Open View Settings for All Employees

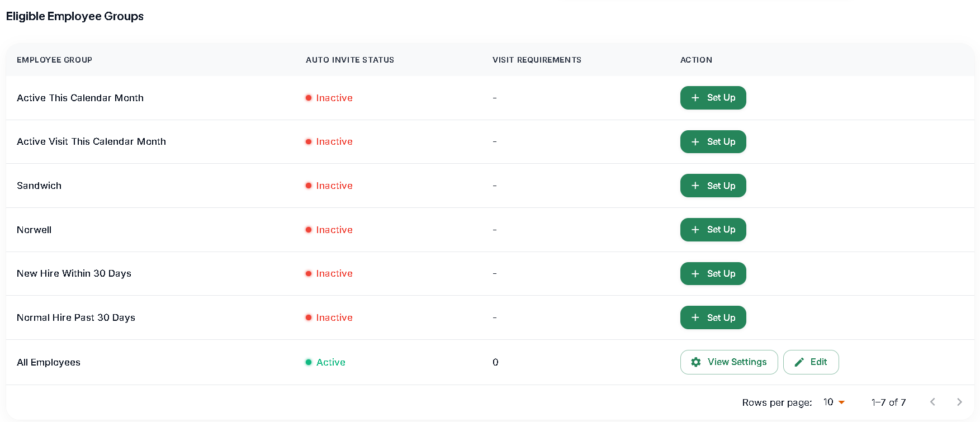(729, 362)
